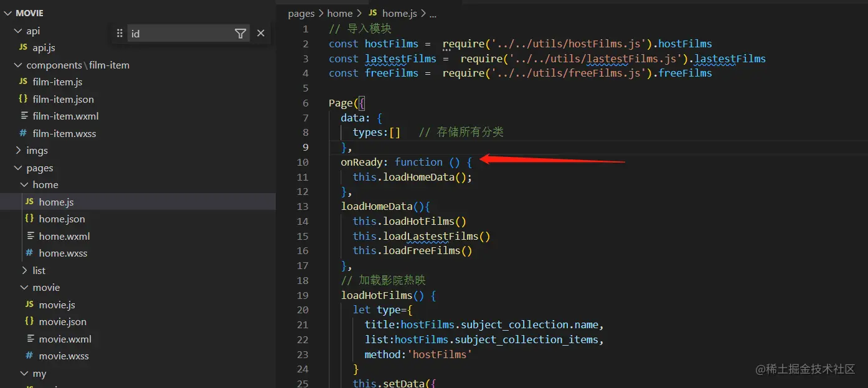The width and height of the screenshot is (868, 388).
Task: Click "method:'hostFilms'" on line 23
Action: coord(418,354)
